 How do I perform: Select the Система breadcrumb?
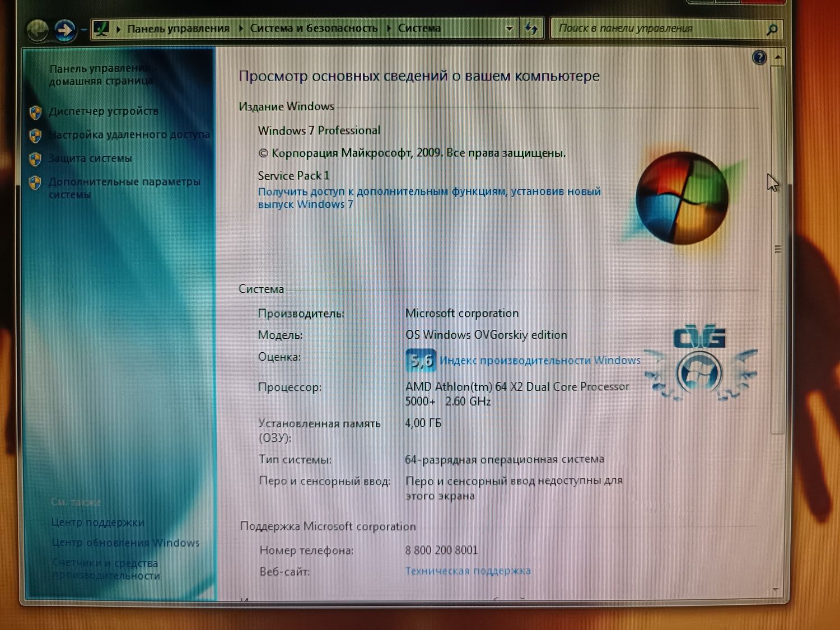pyautogui.click(x=419, y=28)
